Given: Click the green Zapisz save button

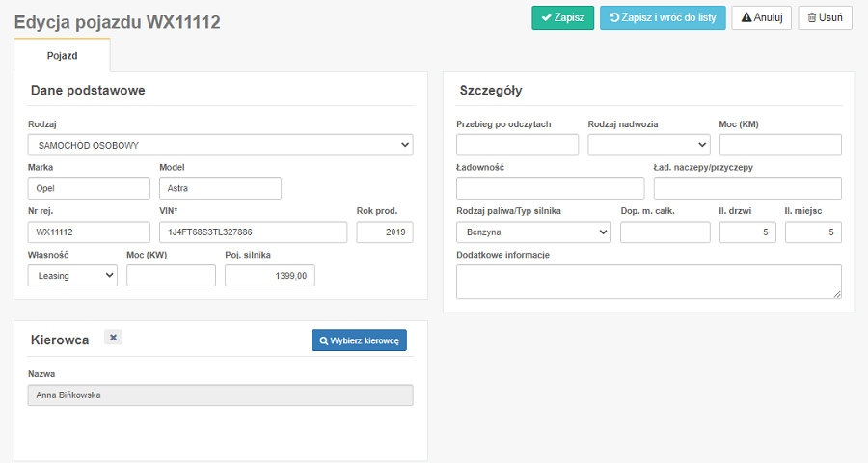Looking at the screenshot, I should pos(562,17).
